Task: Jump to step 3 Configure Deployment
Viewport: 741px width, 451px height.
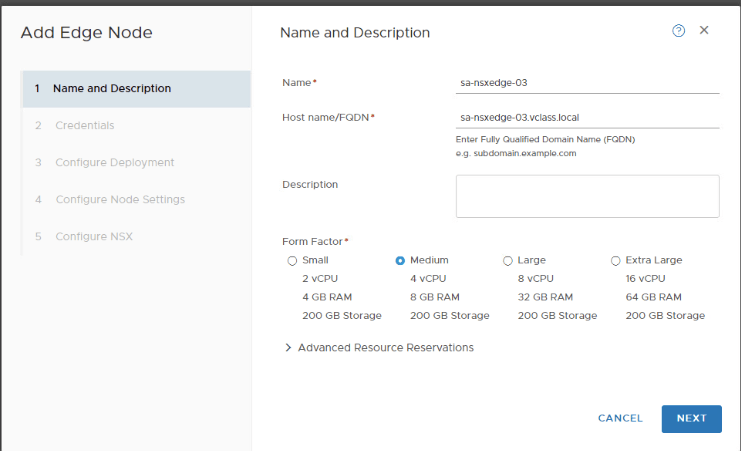Action: click(x=114, y=162)
